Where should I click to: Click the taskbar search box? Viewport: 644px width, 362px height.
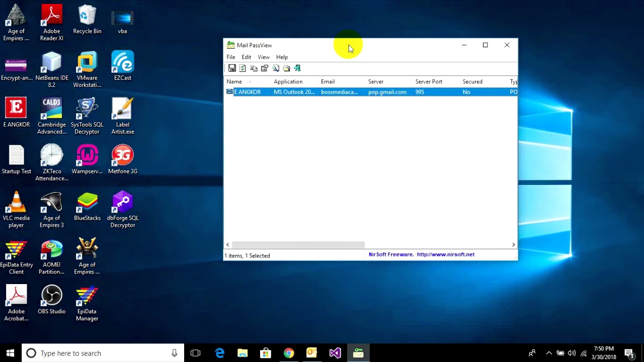point(103,353)
